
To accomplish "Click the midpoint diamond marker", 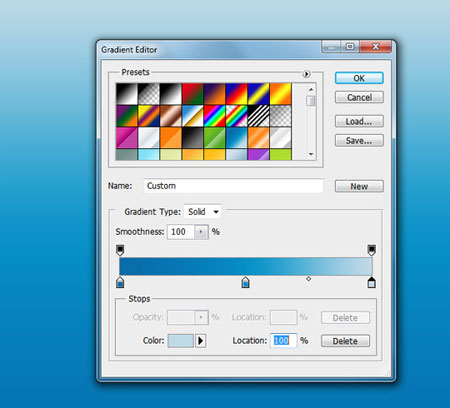I will point(309,279).
